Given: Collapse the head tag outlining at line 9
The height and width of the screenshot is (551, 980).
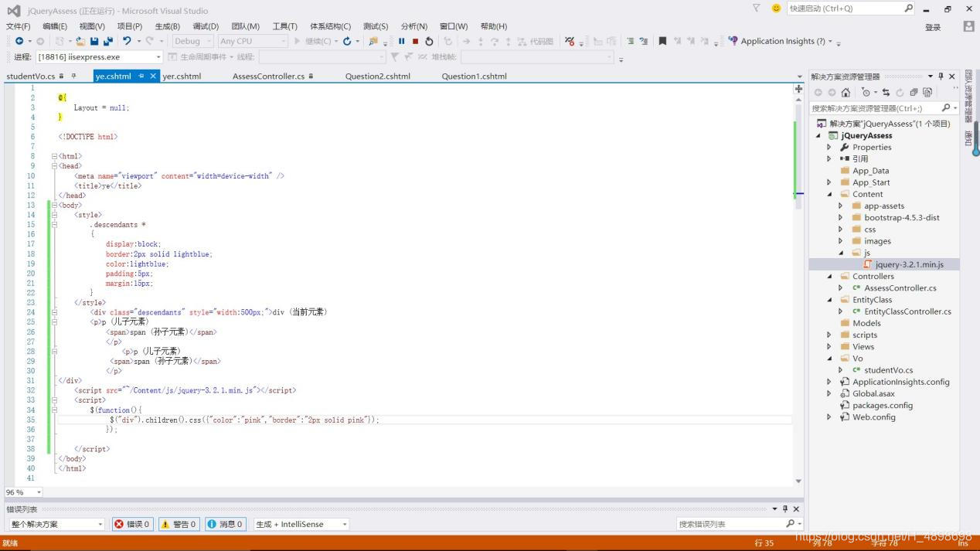Looking at the screenshot, I should click(x=54, y=165).
